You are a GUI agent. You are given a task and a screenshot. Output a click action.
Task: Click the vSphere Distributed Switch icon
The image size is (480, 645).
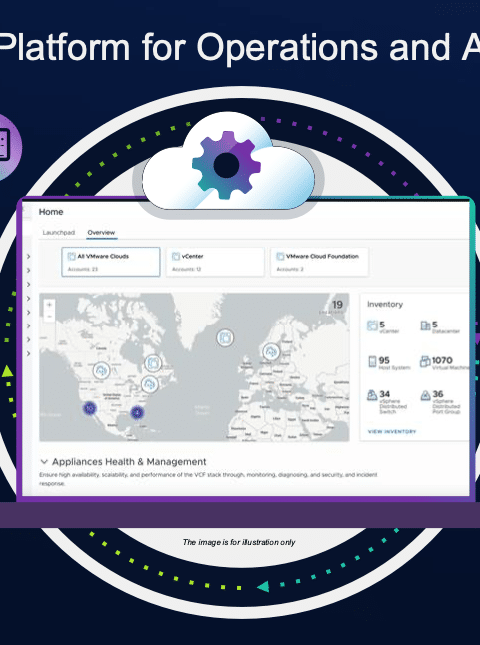pos(372,395)
